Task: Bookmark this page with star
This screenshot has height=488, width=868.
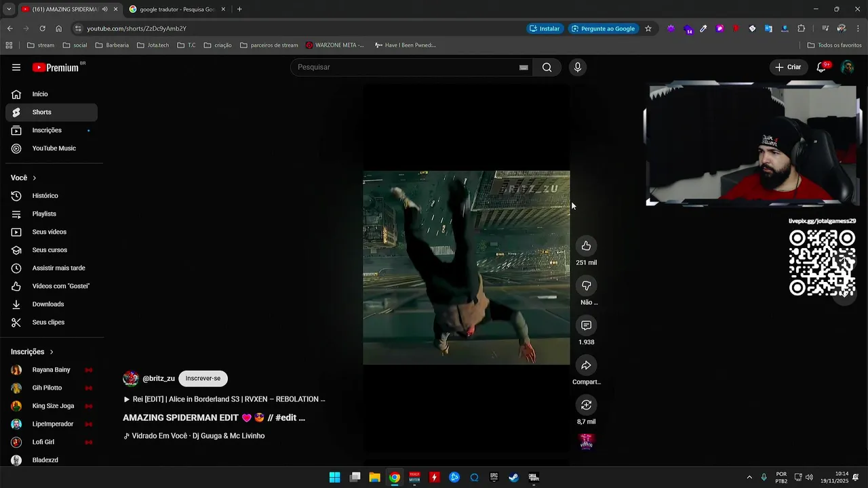Action: pyautogui.click(x=648, y=28)
